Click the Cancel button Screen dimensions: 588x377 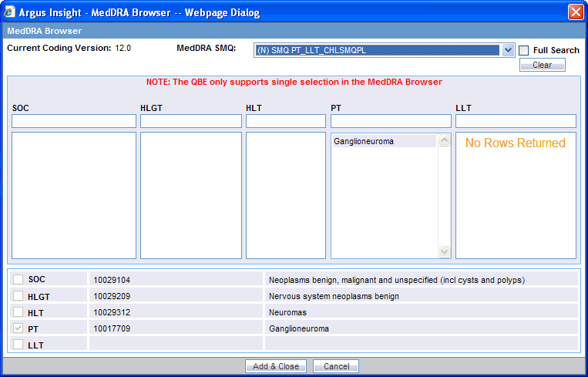click(336, 366)
